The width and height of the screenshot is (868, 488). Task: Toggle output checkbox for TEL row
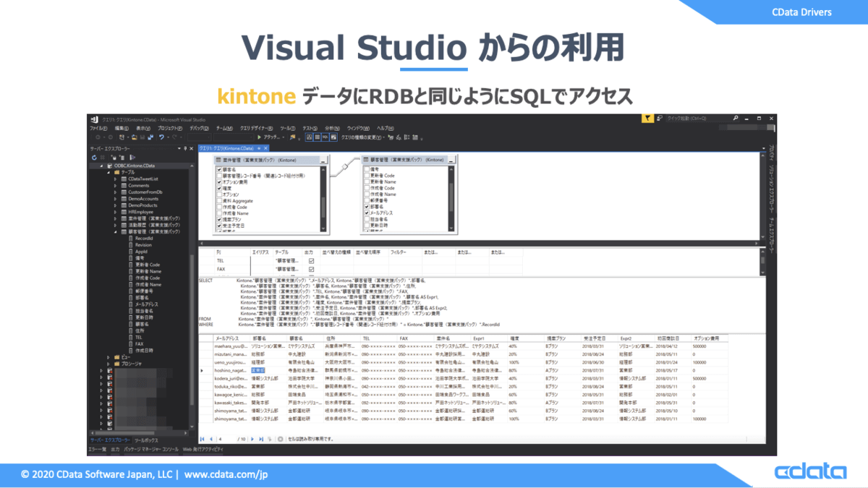pos(312,260)
